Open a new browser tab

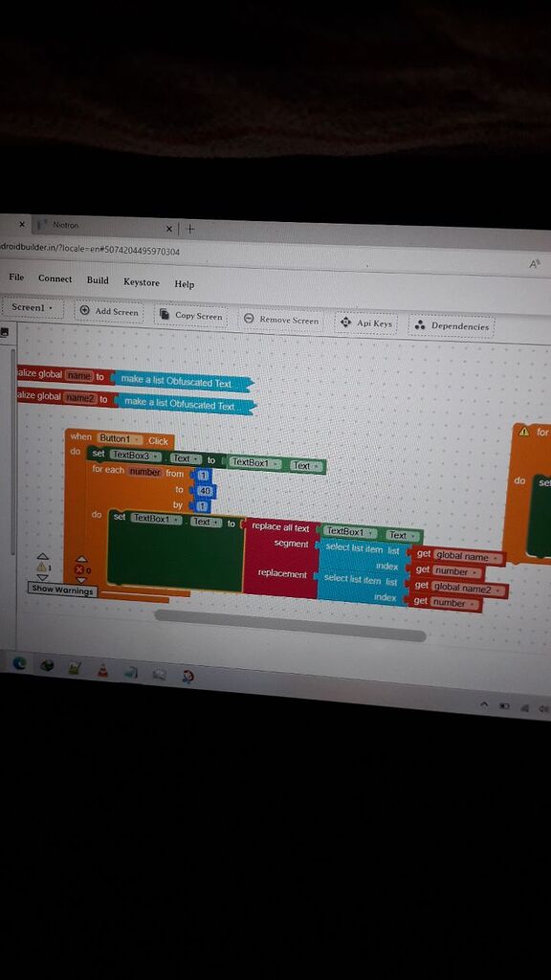click(191, 229)
